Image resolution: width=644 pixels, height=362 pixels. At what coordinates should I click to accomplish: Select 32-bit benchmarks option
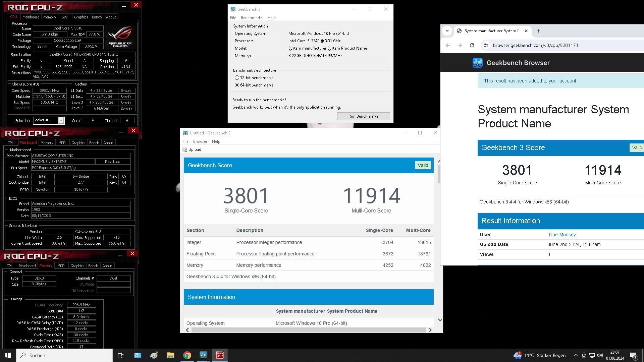(254, 78)
